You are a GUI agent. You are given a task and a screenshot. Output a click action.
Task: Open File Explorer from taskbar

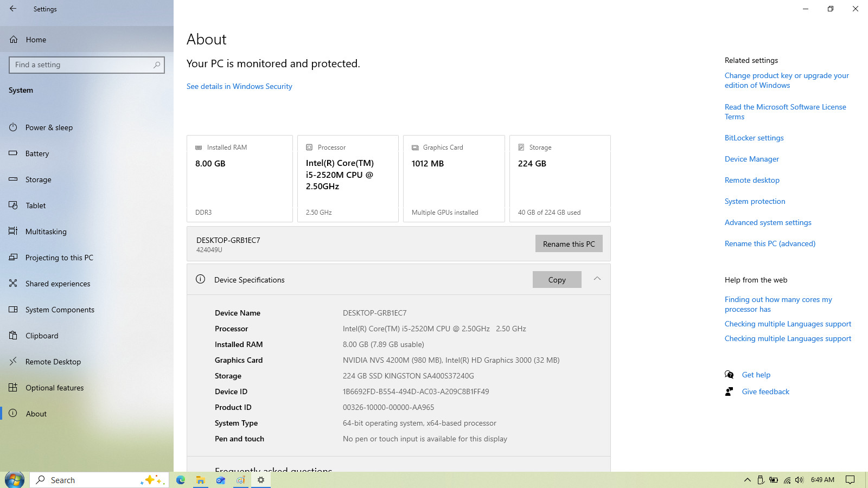[x=200, y=480]
